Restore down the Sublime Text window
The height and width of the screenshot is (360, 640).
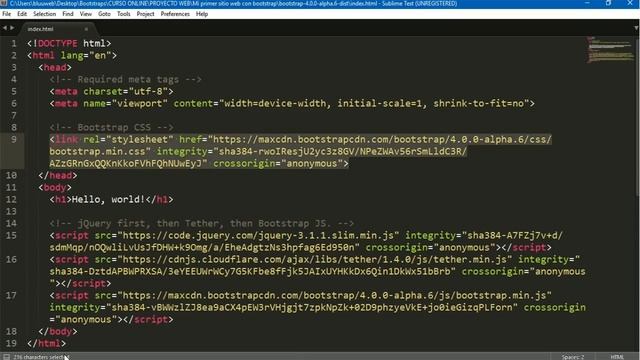608,3
